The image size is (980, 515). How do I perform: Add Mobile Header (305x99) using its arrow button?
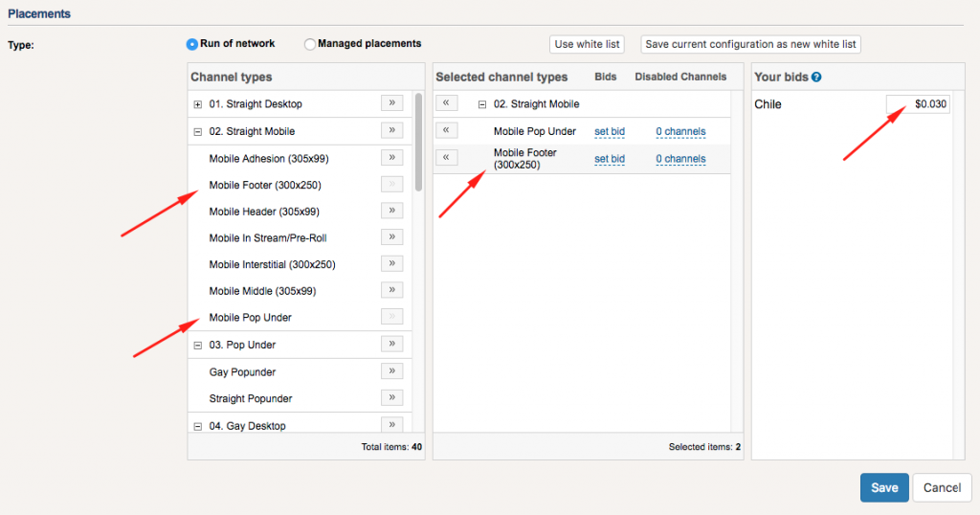391,211
